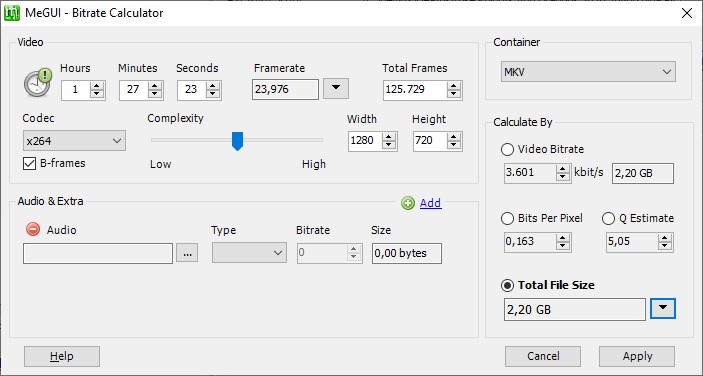Image resolution: width=703 pixels, height=376 pixels.
Task: Increase Hours with up arrow
Action: (x=97, y=85)
